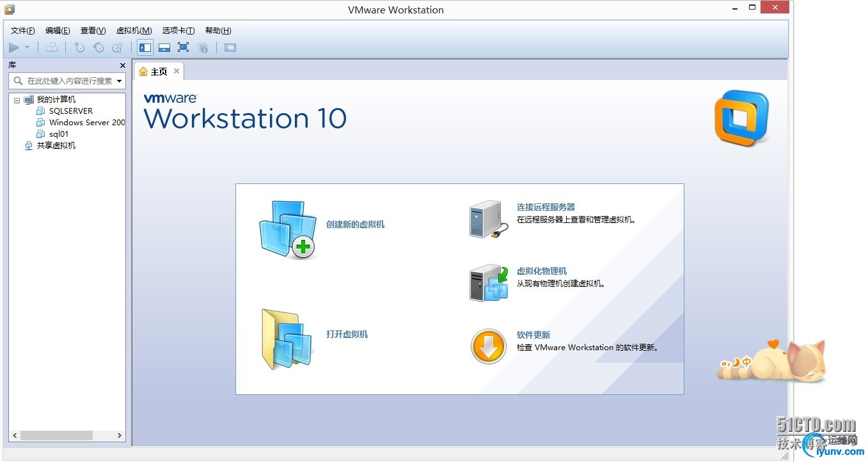The width and height of the screenshot is (868, 462).
Task: Select the sql01 virtual machine
Action: click(59, 134)
